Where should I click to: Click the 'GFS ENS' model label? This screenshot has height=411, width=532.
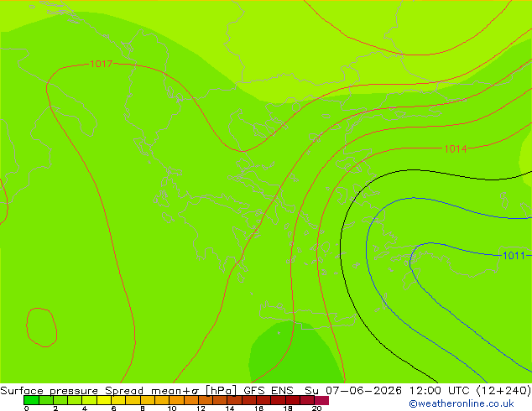pyautogui.click(x=269, y=390)
